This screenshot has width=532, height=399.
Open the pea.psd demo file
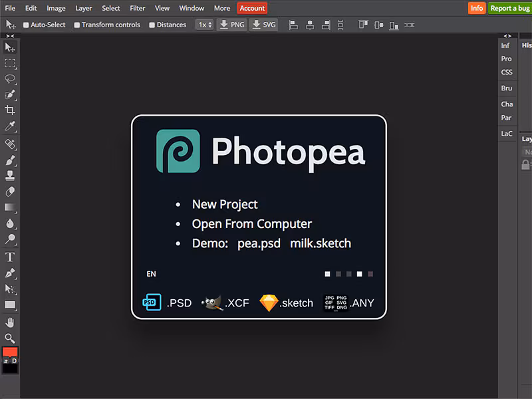(259, 243)
